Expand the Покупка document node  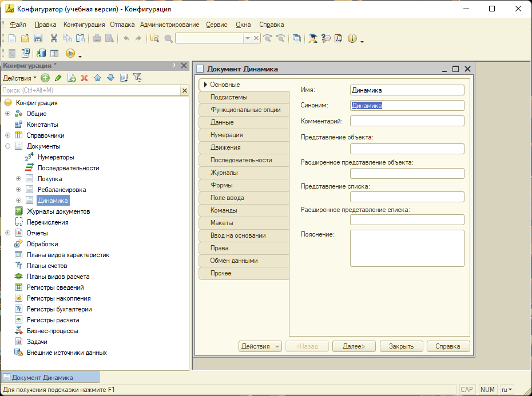coord(19,179)
